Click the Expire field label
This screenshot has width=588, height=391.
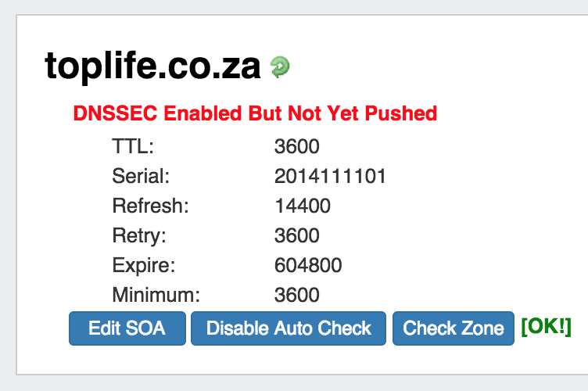[x=144, y=266]
